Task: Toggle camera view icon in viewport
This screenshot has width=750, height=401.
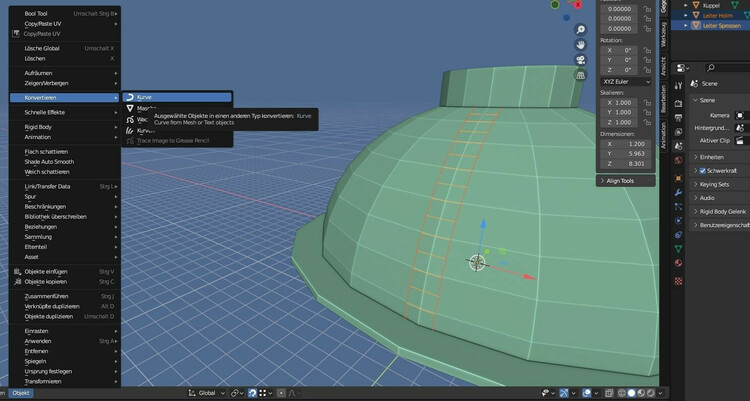Action: [580, 59]
